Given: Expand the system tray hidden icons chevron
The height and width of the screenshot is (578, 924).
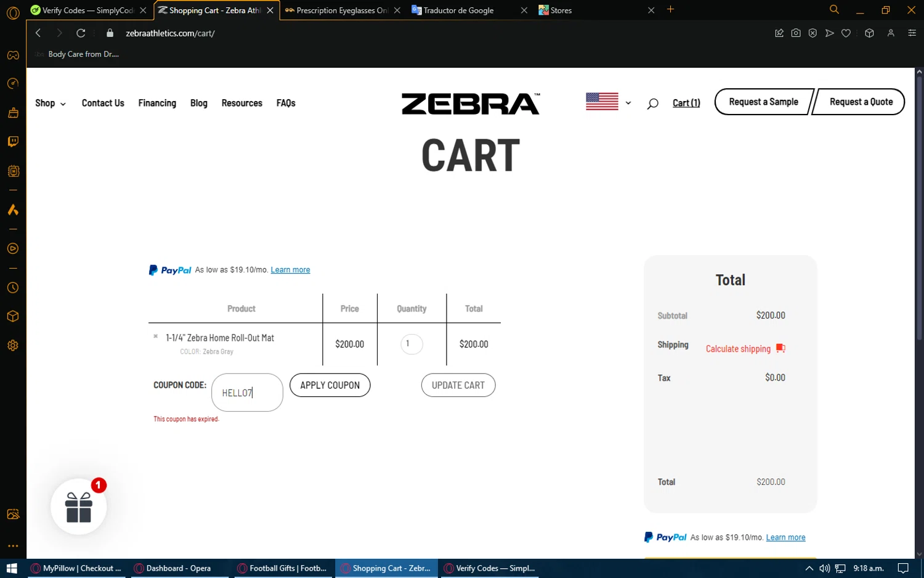Looking at the screenshot, I should (x=809, y=568).
